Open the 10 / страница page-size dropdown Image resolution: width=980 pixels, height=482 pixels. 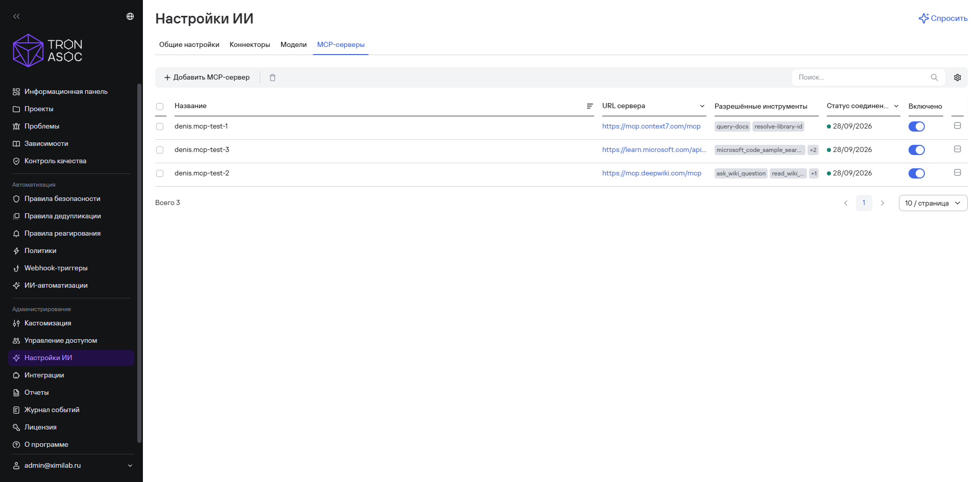pos(933,203)
